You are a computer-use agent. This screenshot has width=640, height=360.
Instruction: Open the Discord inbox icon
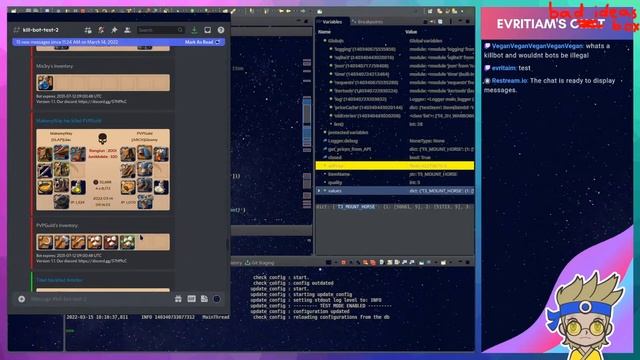tap(207, 30)
